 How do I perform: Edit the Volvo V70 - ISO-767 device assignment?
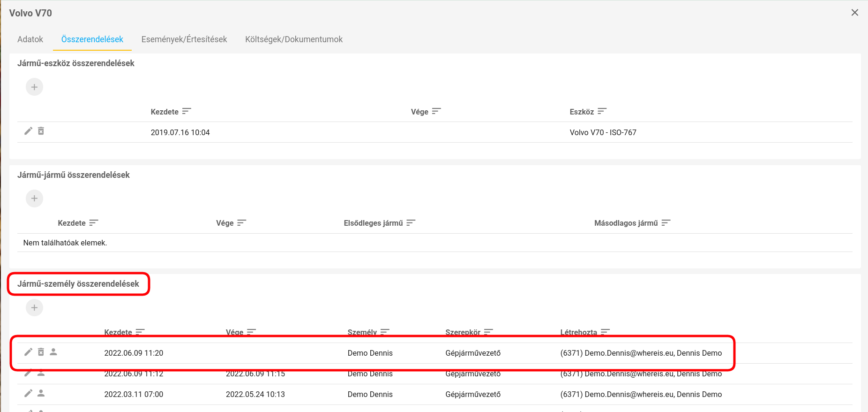(x=28, y=131)
